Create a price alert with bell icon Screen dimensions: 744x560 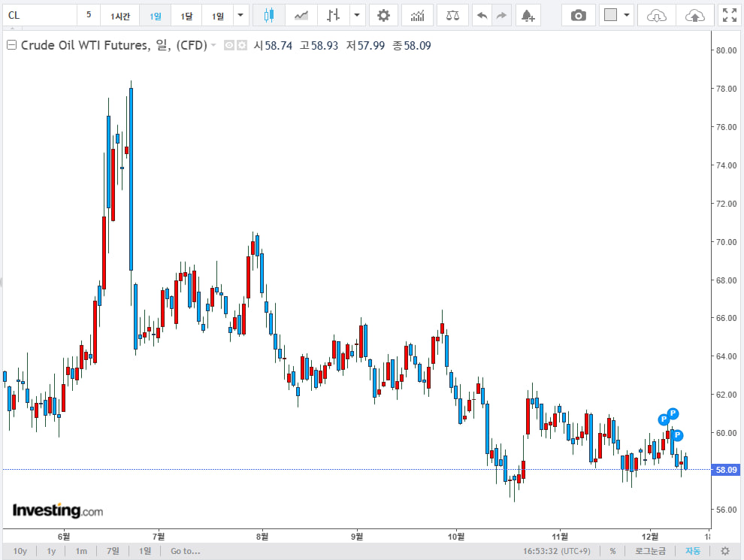pyautogui.click(x=528, y=15)
